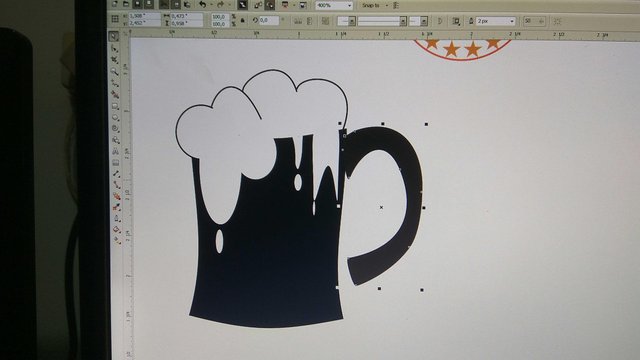Open the end arrowhead dropdown

pos(424,21)
